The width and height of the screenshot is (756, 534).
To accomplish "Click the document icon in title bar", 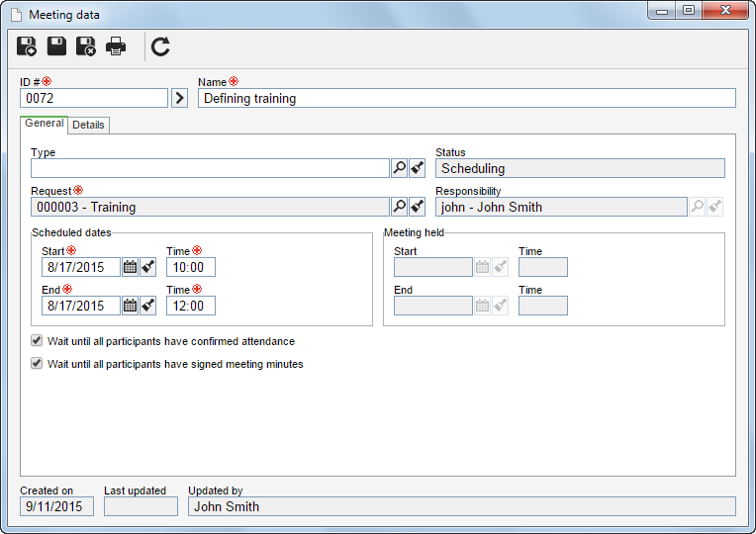I will [x=17, y=15].
